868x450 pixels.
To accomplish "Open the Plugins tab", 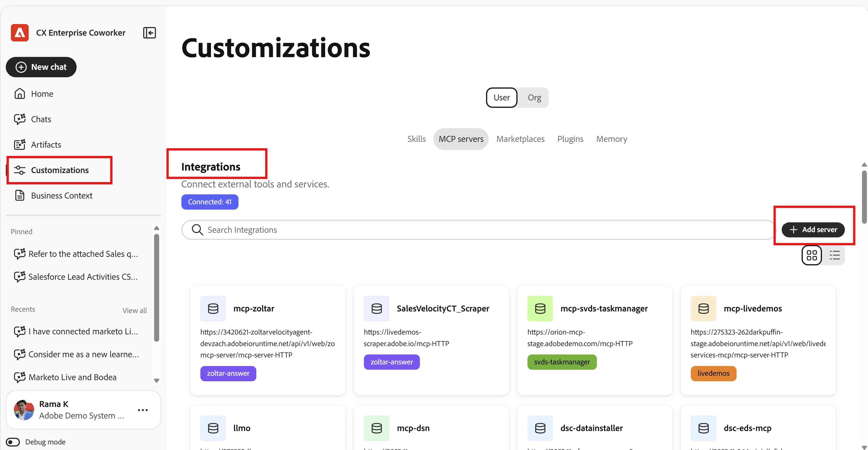I will pos(570,139).
